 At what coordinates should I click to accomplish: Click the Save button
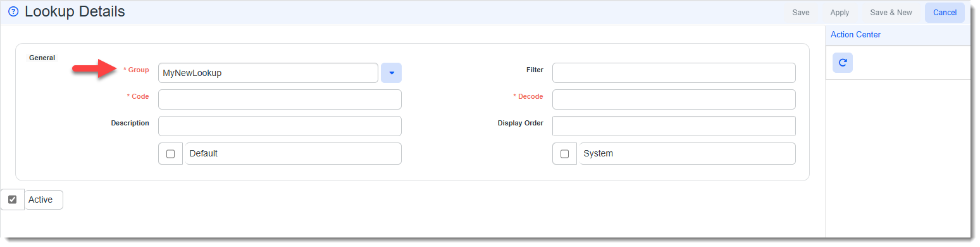(801, 13)
